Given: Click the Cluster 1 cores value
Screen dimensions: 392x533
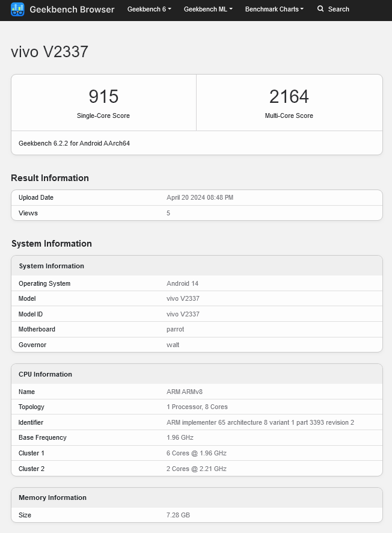Looking at the screenshot, I should coord(196,453).
